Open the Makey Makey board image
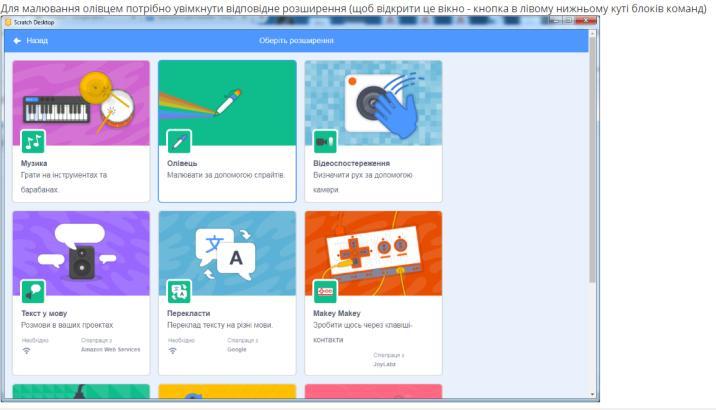The image size is (716, 410). click(x=374, y=253)
